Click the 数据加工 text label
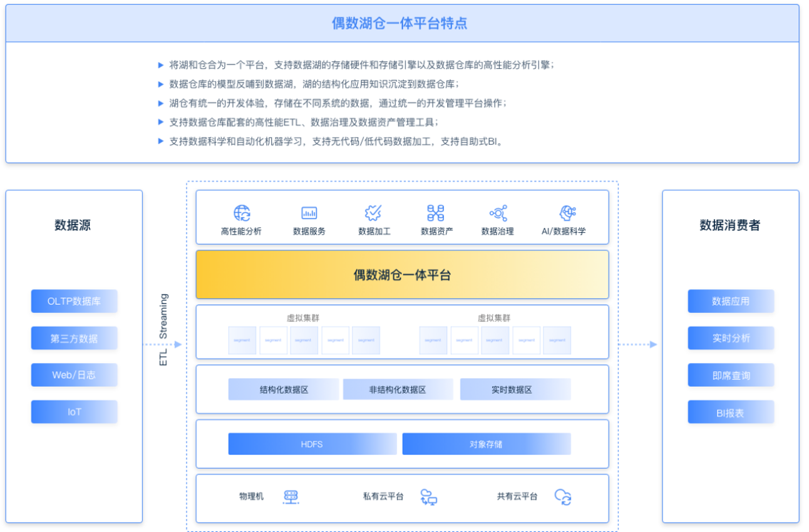 point(374,231)
